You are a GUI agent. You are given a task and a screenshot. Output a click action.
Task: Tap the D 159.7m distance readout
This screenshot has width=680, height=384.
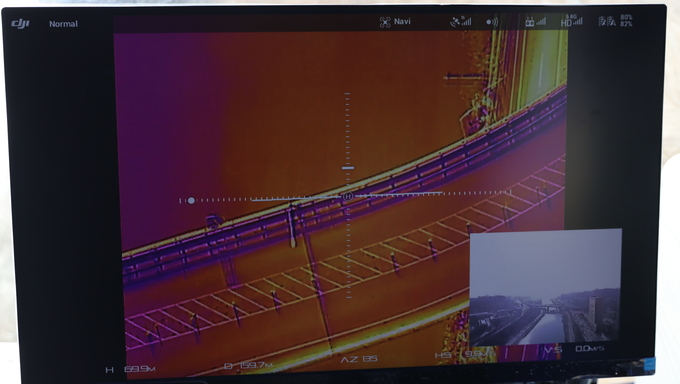248,366
